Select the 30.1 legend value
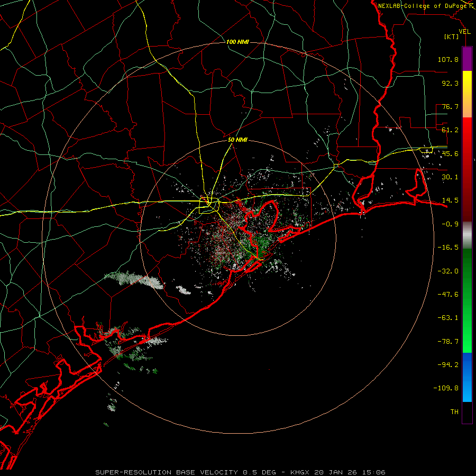 click(x=450, y=177)
